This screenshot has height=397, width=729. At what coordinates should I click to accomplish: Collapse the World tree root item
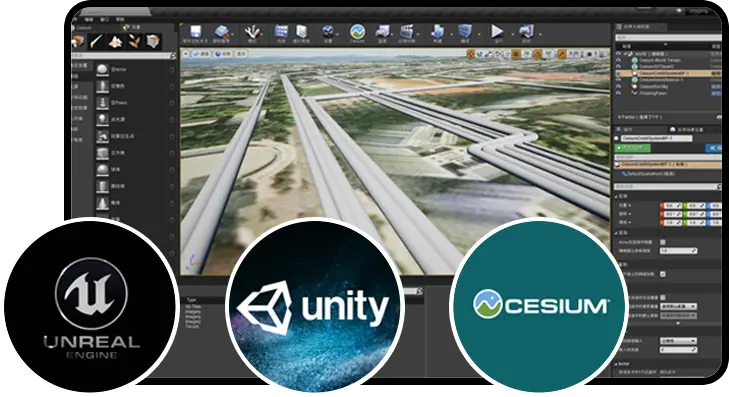(624, 54)
